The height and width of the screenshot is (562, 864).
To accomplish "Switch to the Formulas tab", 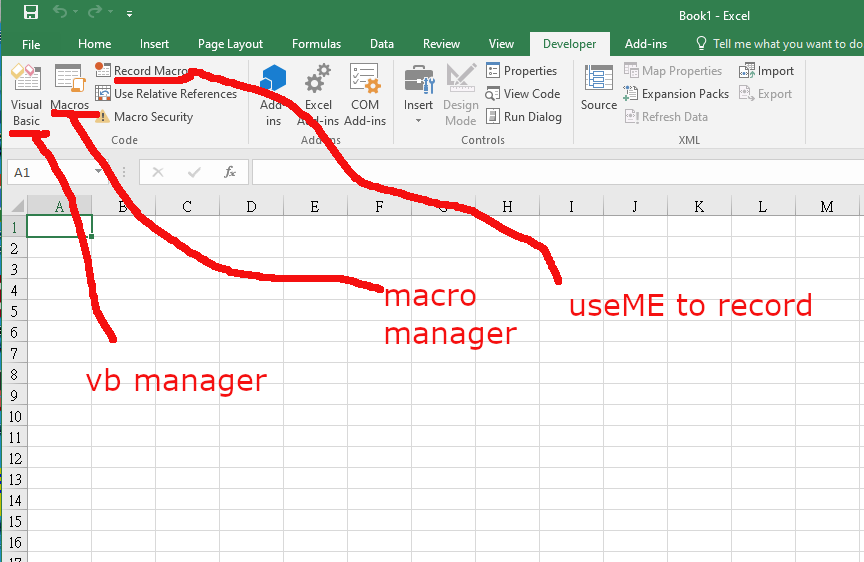I will (x=316, y=44).
